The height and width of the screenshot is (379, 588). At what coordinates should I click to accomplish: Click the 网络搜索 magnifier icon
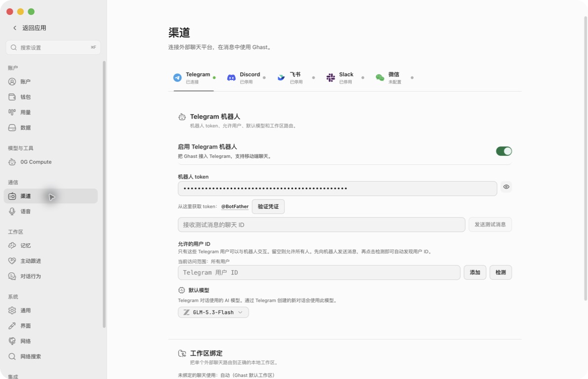tap(12, 356)
